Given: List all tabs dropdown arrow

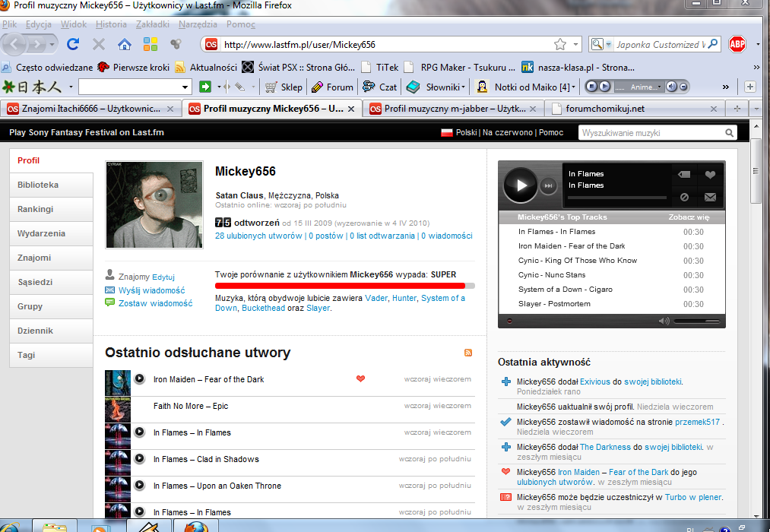Looking at the screenshot, I should [757, 109].
